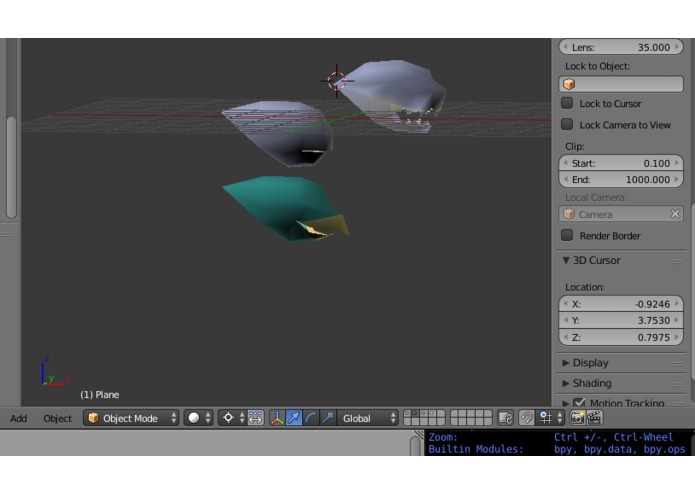
Task: Open the viewport shading sphere dropdown
Action: 198,418
